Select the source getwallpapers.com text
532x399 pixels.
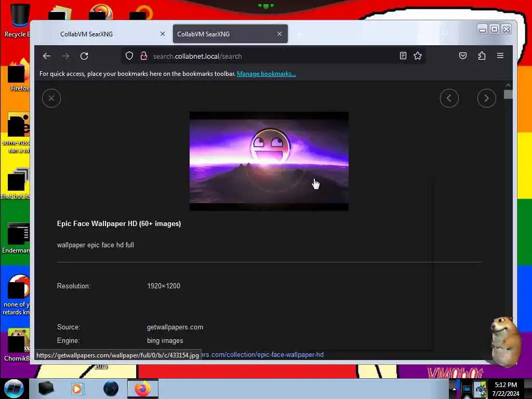175,327
